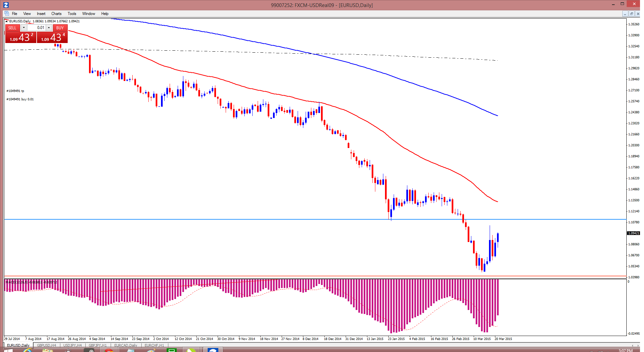The width and height of the screenshot is (644, 352).
Task: Restore down the inner chart window
Action: tap(631, 14)
